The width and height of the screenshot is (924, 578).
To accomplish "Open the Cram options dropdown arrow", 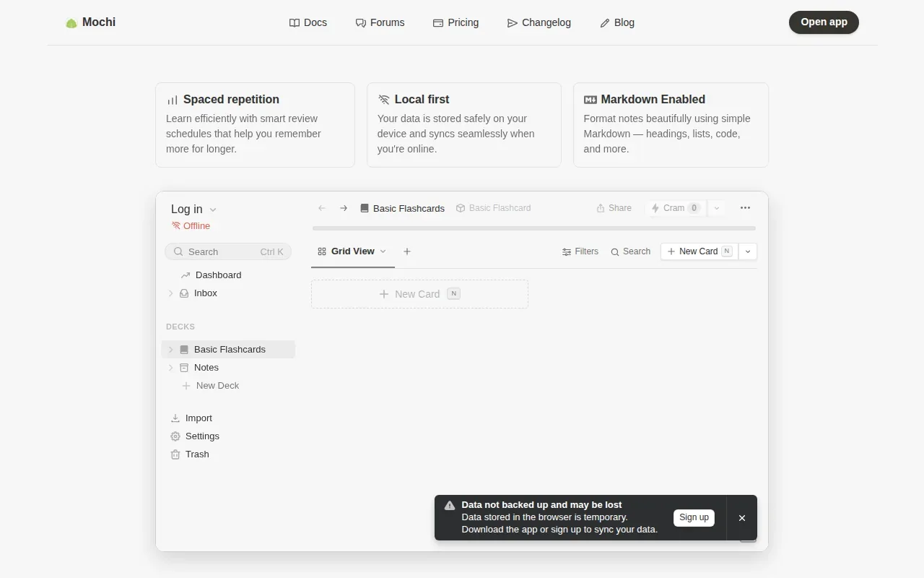I will click(717, 208).
